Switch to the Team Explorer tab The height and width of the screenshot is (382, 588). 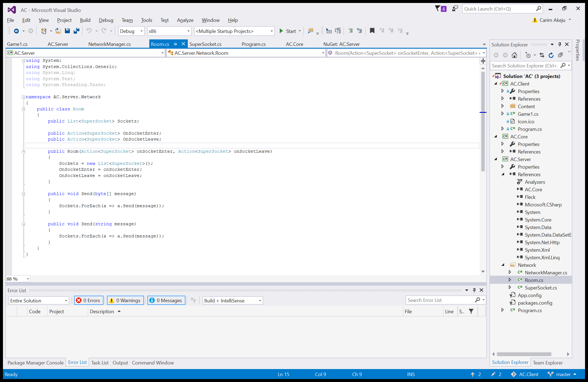pos(548,363)
